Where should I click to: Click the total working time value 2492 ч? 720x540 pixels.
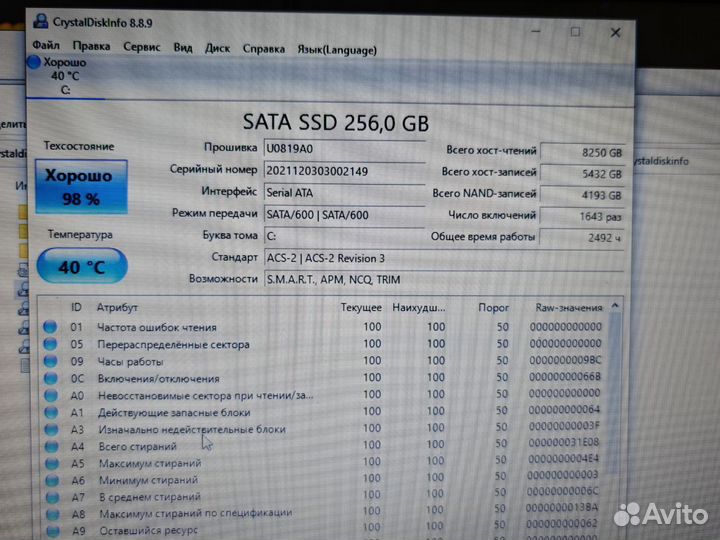pos(582,237)
